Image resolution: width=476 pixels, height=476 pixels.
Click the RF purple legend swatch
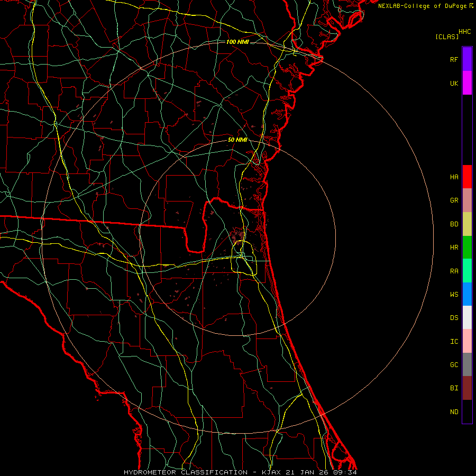click(x=467, y=59)
